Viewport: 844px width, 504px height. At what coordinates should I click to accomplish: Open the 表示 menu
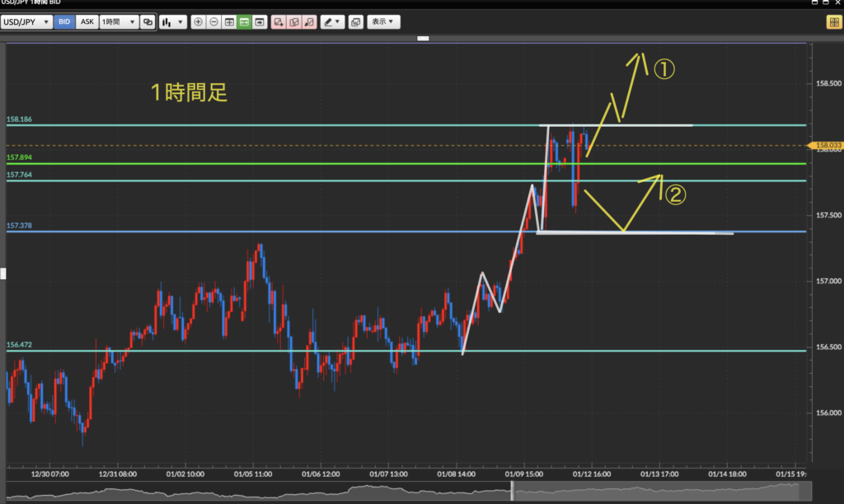point(383,22)
